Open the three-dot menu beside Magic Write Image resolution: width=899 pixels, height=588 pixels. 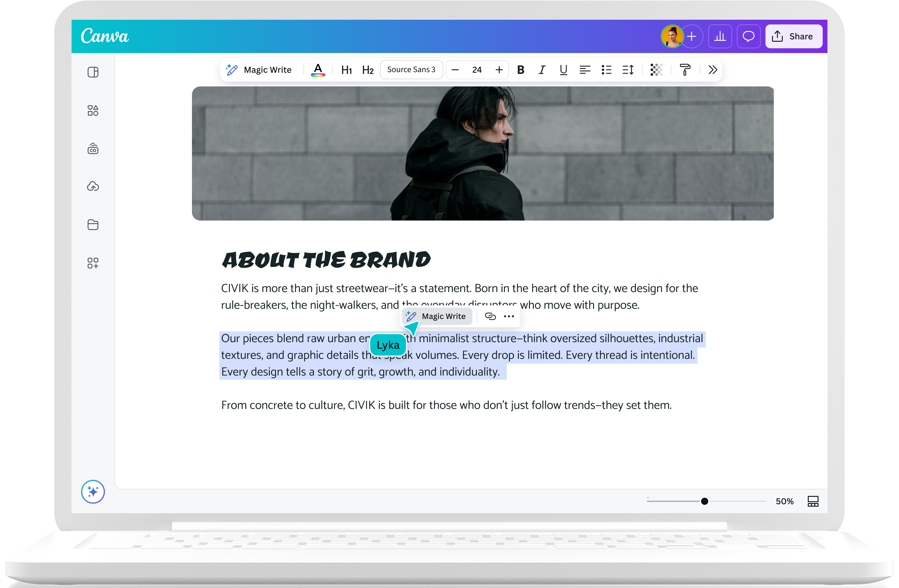pos(509,316)
